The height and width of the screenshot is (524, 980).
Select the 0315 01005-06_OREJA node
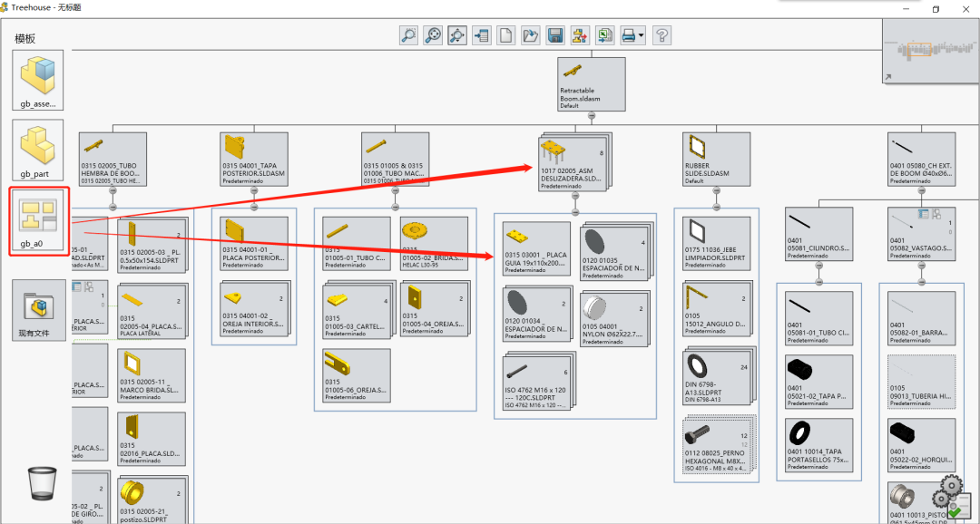(x=357, y=375)
